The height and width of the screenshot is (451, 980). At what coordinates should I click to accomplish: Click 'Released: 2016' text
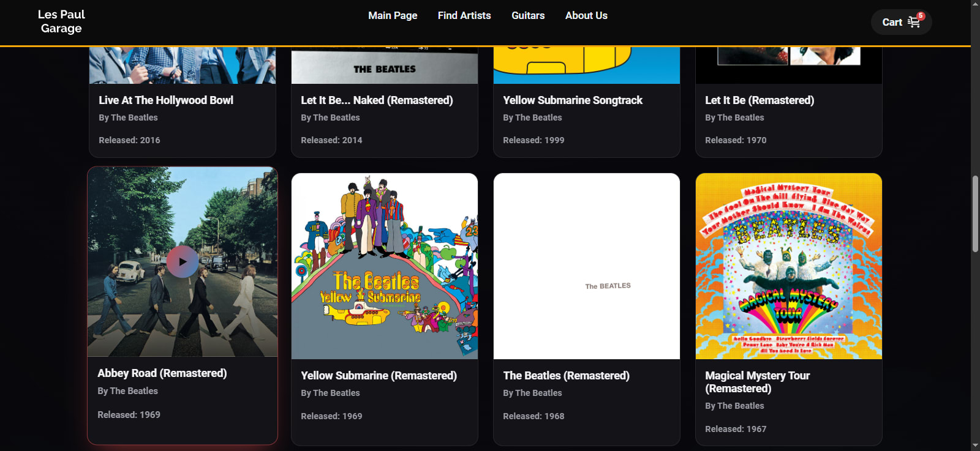[129, 140]
